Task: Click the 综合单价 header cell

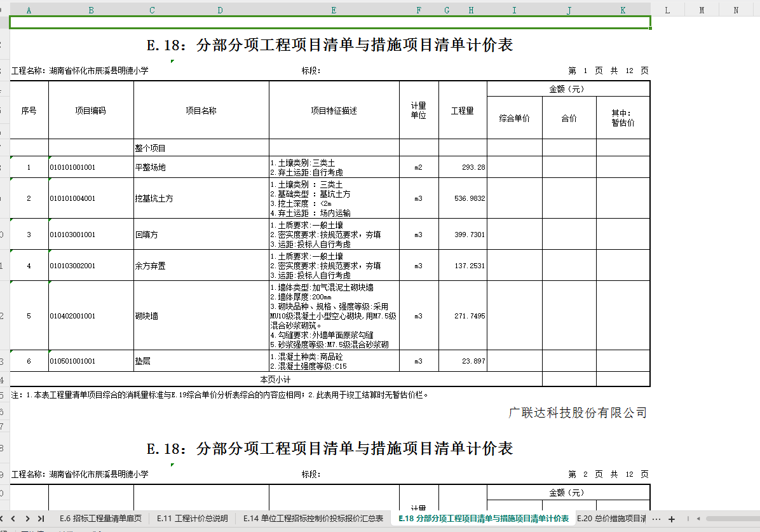Action: 514,118
